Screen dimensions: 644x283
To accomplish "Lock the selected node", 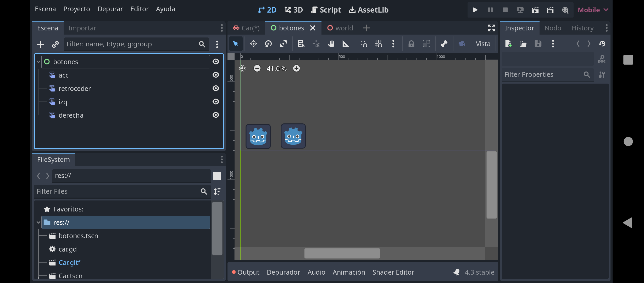I will tap(411, 44).
